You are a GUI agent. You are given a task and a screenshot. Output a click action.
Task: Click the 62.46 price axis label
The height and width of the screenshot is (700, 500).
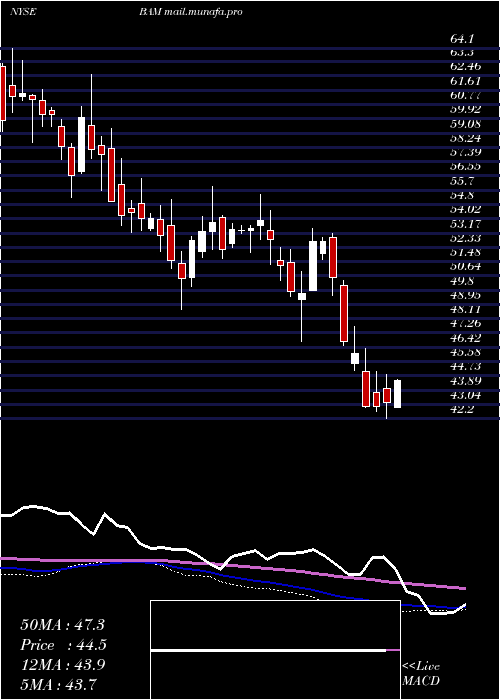(465, 67)
